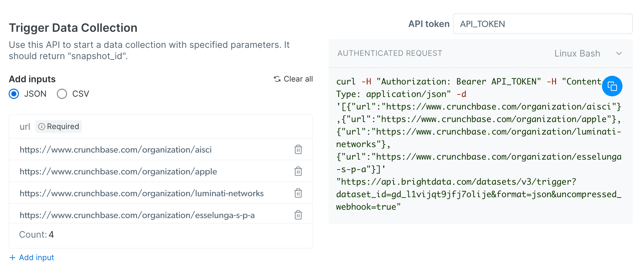Clear all inputs
This screenshot has height=273, width=644.
[x=293, y=79]
